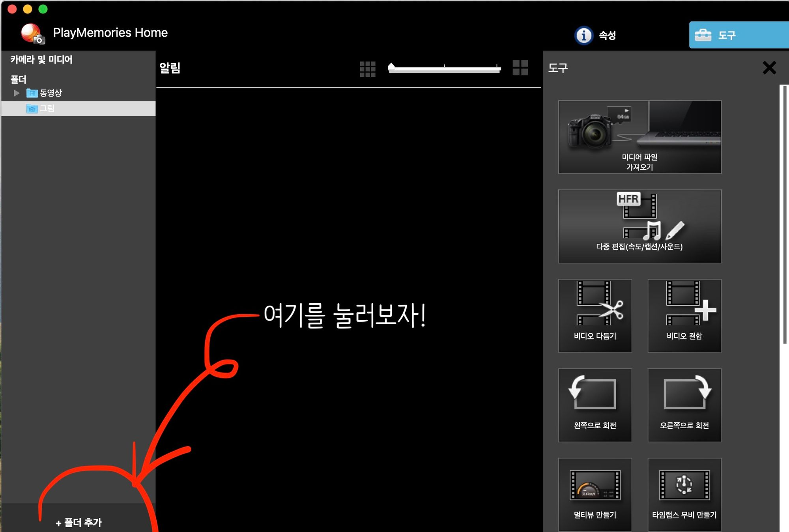The height and width of the screenshot is (532, 789).
Task: Open the 속성 (Properties) tab
Action: coord(596,35)
